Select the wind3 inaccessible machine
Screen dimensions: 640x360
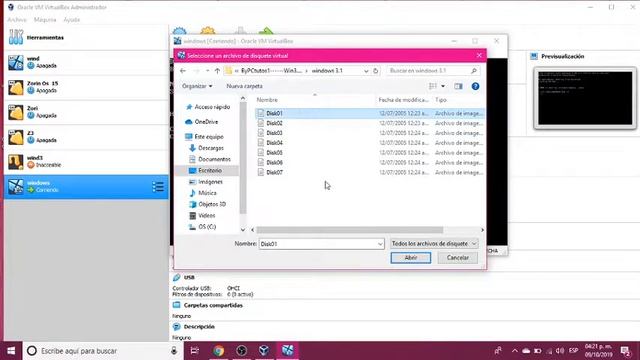(86, 162)
